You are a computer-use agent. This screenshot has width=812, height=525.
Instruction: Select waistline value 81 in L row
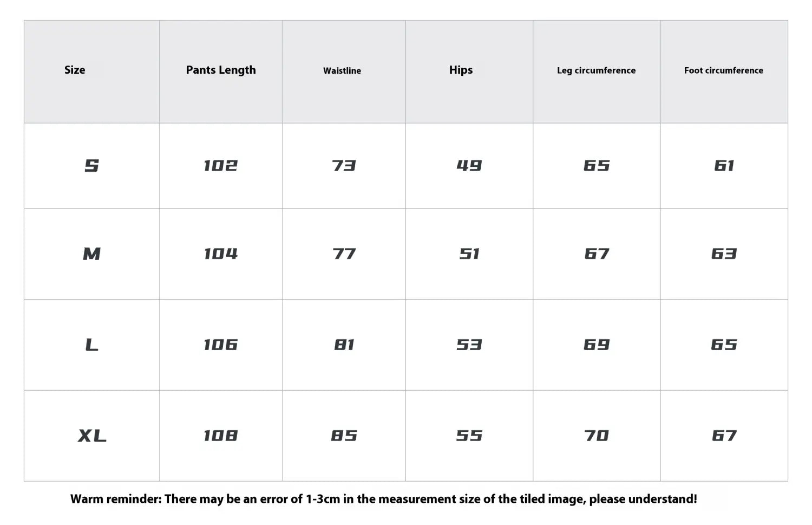click(344, 345)
